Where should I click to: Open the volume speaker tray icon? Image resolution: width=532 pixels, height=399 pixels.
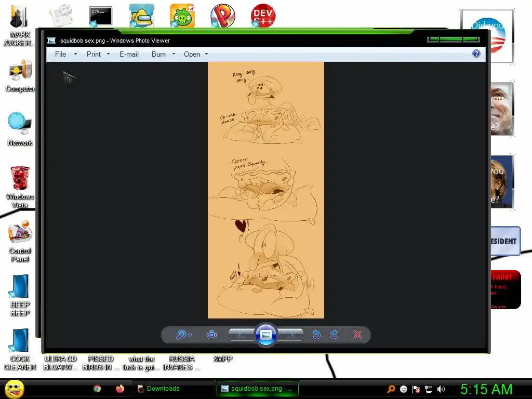[x=441, y=389]
